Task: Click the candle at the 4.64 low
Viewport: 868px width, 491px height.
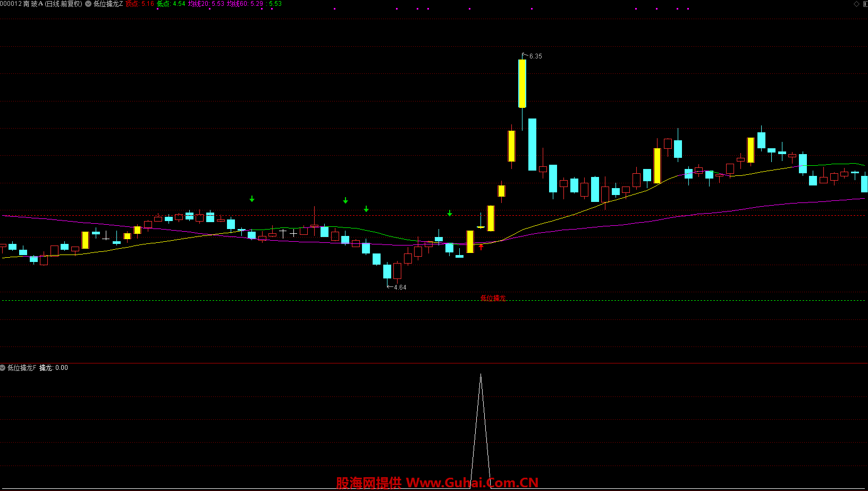Action: 387,272
